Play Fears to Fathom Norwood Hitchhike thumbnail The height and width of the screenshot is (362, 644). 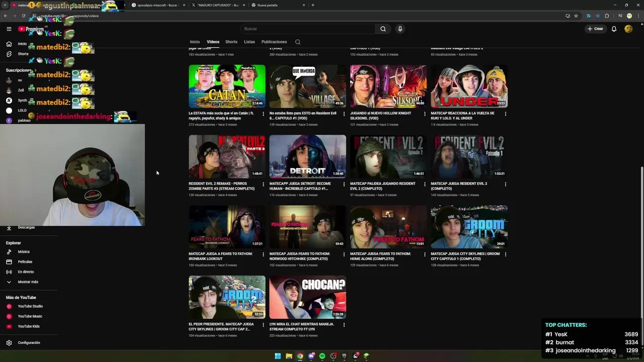[x=307, y=227]
